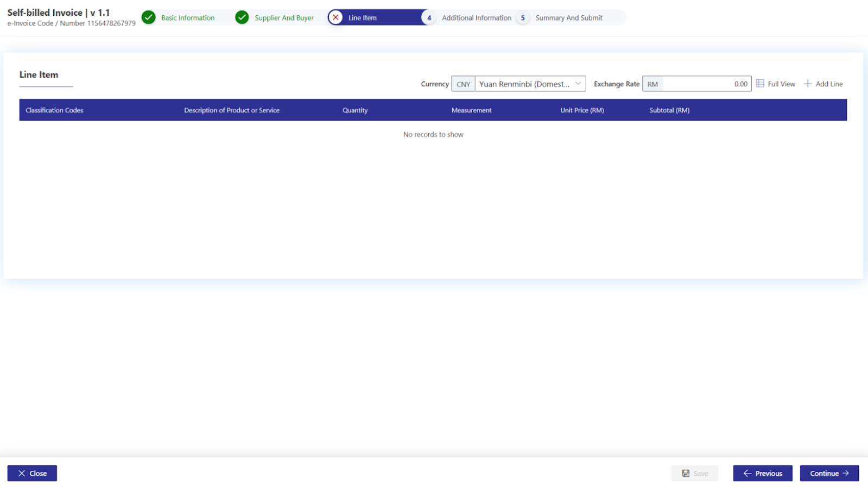Expand currency list using chevron arrow
The width and height of the screenshot is (868, 491).
pyautogui.click(x=578, y=84)
